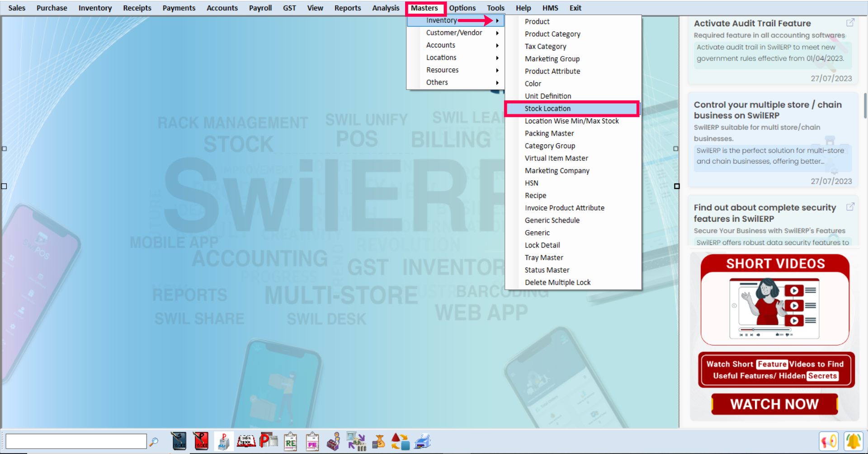Open security features card external link icon
This screenshot has width=868, height=454.
850,207
